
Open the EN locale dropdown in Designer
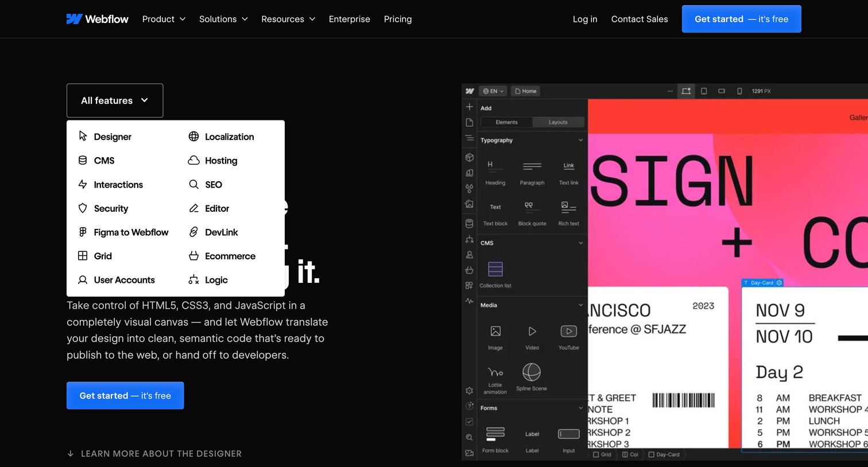click(493, 91)
